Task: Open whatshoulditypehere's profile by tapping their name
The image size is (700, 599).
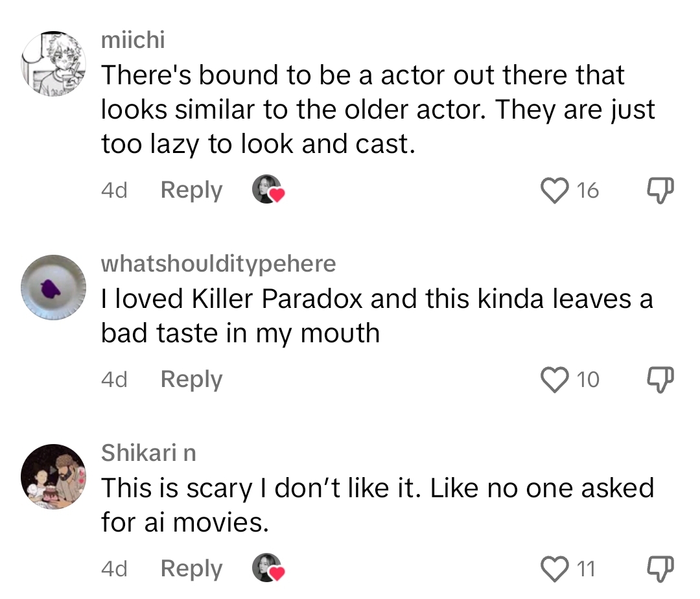Action: click(x=218, y=264)
